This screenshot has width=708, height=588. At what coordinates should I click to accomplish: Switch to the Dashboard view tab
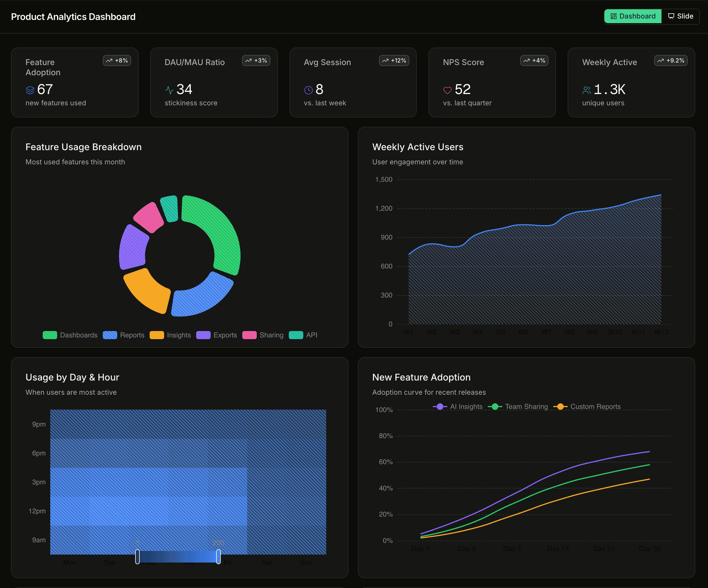pos(632,16)
